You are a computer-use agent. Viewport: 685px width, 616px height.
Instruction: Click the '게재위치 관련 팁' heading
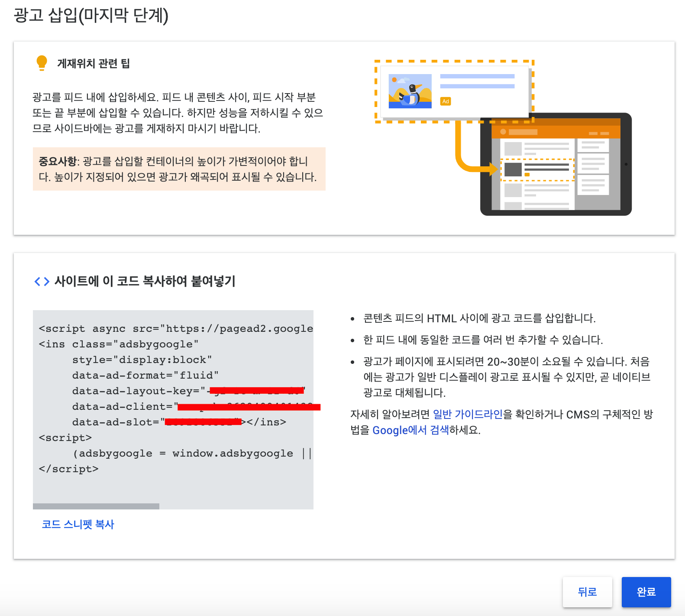coord(94,63)
